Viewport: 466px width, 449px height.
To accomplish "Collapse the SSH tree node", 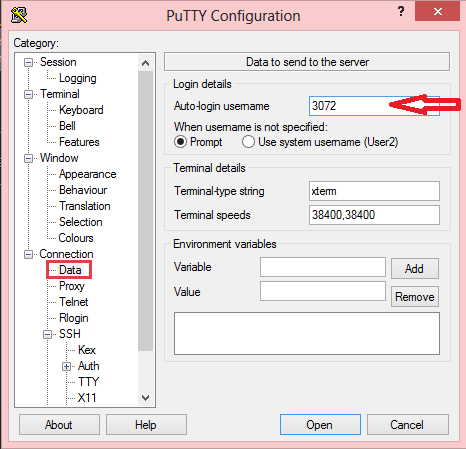I will click(48, 334).
